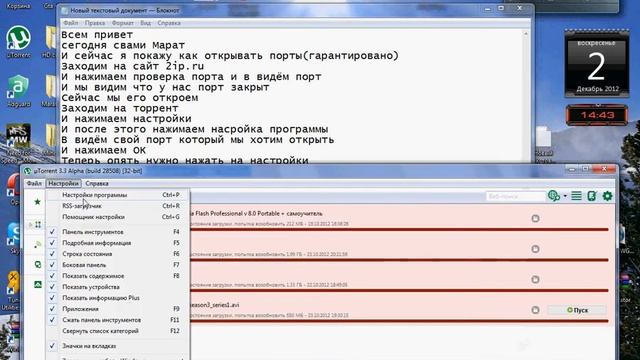Screen dimensions: 640x360
Task: Click Notepad scrollbar up arrow
Action: [x=526, y=34]
